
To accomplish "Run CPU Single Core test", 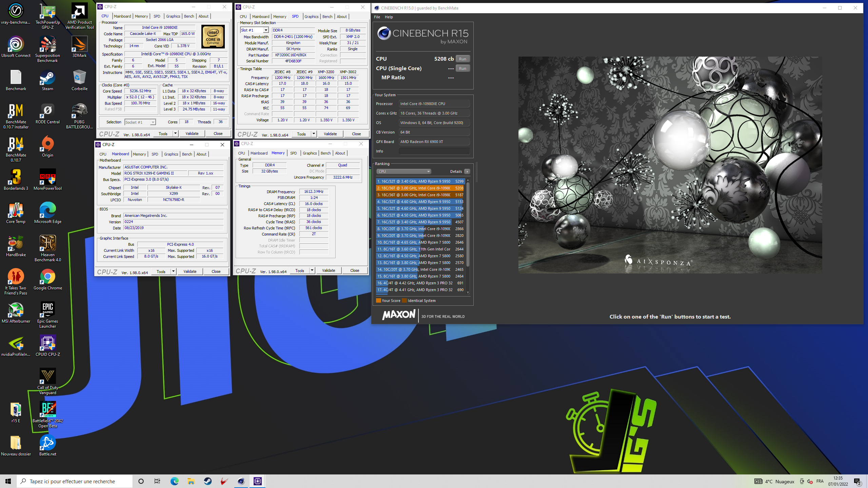I will tap(462, 68).
